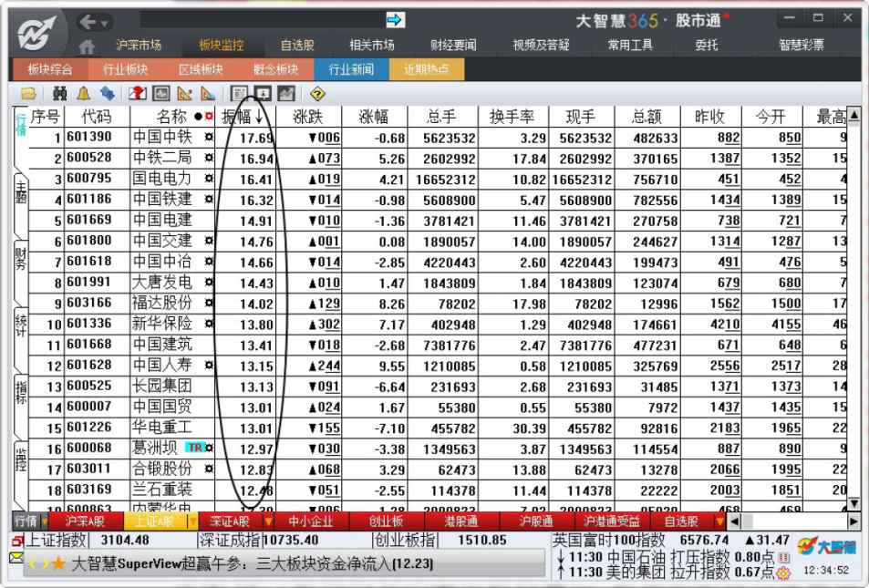Click the chart image toolbar icon
Image resolution: width=869 pixels, height=588 pixels.
286,94
